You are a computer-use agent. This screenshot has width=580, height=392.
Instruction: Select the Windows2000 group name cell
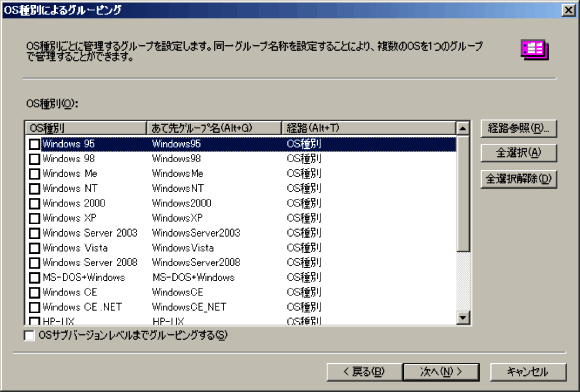click(x=181, y=203)
